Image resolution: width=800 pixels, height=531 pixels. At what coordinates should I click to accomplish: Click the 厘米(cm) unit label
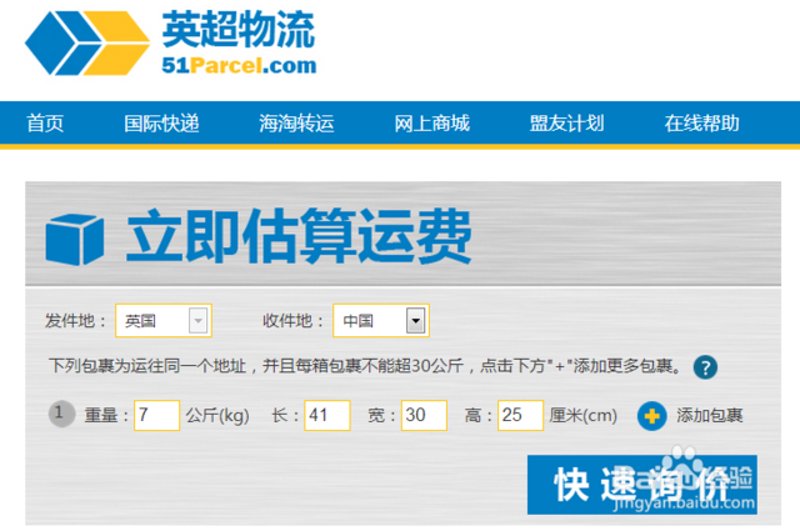point(583,416)
